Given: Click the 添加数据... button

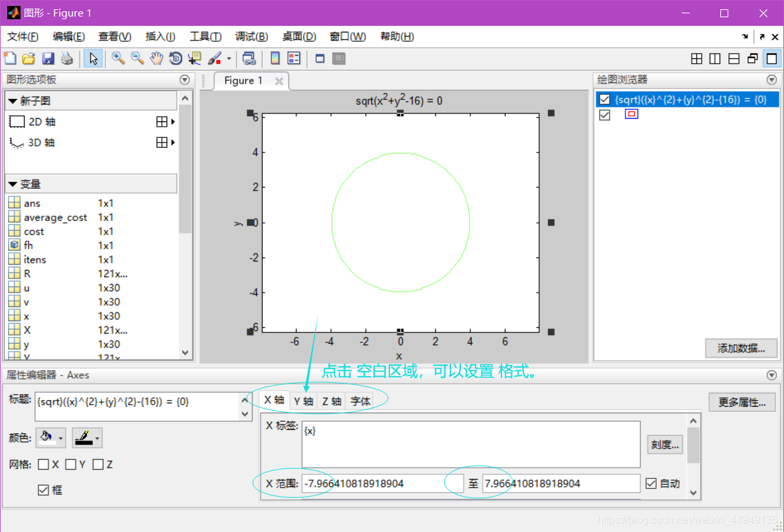Looking at the screenshot, I should [741, 348].
